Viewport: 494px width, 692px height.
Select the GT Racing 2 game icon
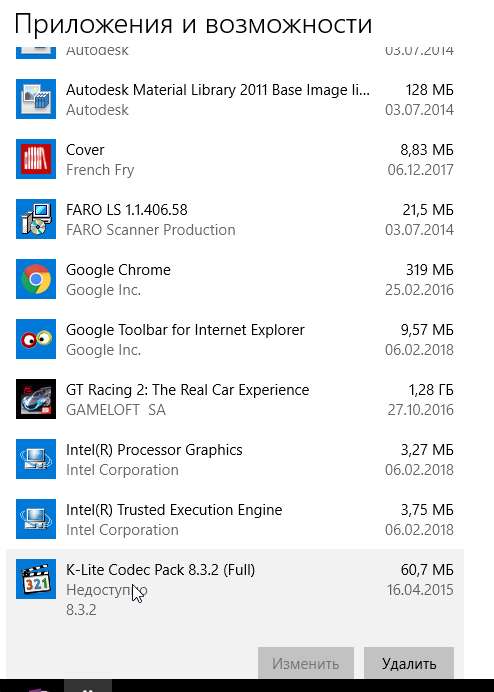tap(36, 399)
